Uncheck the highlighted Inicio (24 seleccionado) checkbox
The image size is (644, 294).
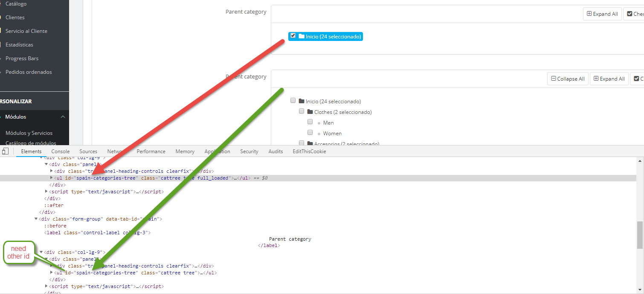pos(293,36)
